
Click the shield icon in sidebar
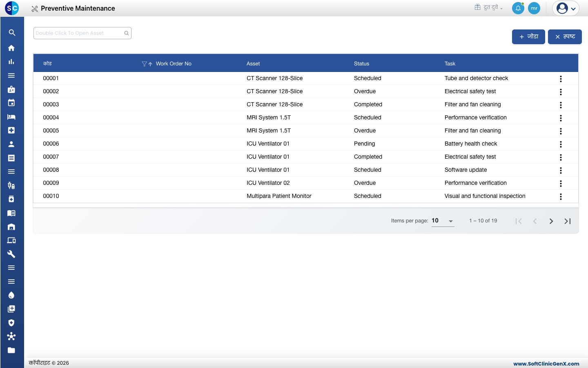[x=11, y=323]
